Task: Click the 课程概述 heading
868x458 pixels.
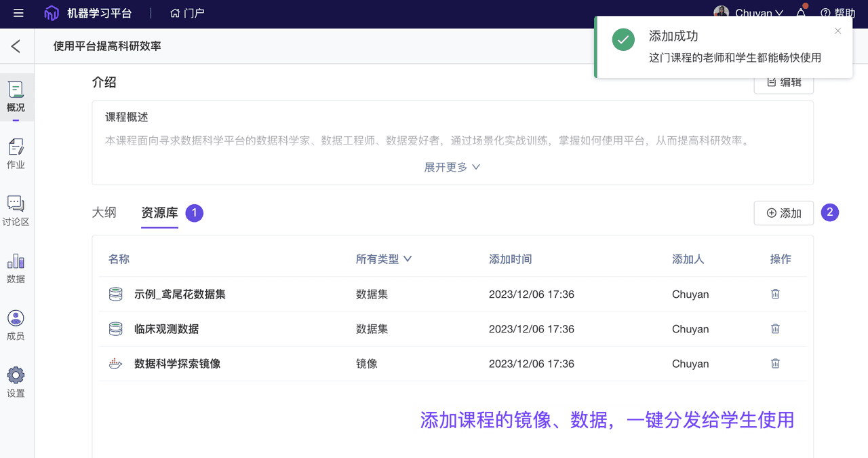Action: coord(126,117)
